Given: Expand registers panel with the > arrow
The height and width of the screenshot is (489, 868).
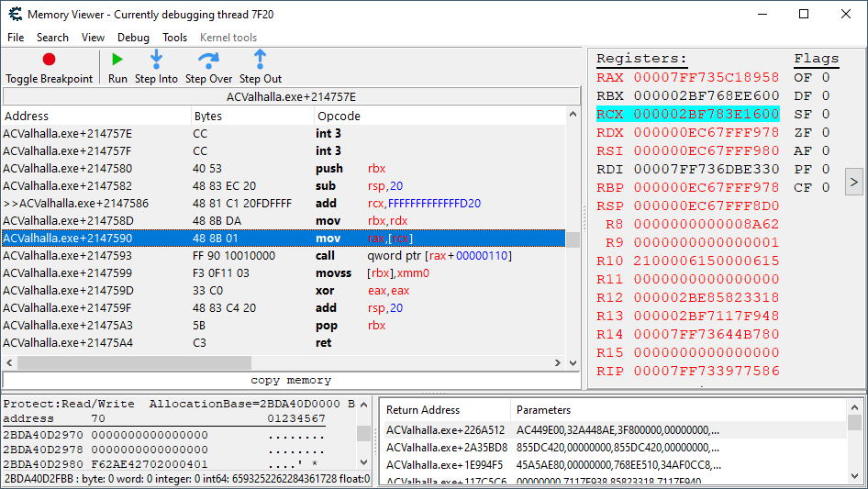Looking at the screenshot, I should click(853, 181).
